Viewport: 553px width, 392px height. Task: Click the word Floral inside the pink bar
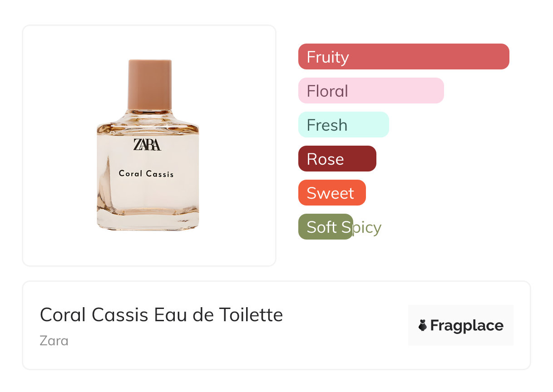point(327,91)
